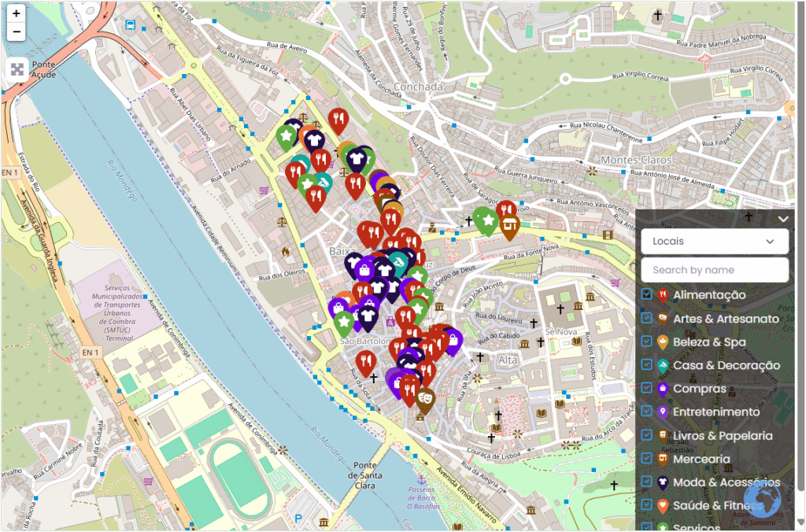Toggle fullscreen map view
The width and height of the screenshot is (806, 532).
point(17,69)
